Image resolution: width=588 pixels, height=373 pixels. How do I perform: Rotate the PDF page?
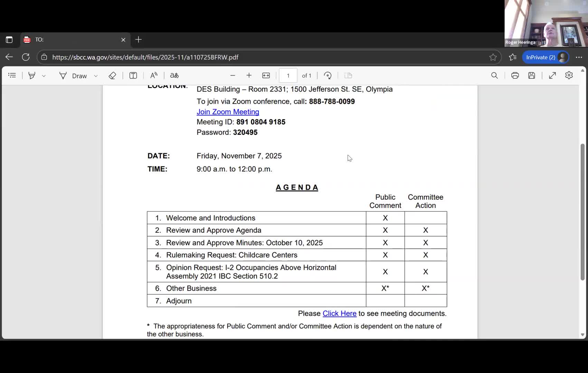(328, 75)
